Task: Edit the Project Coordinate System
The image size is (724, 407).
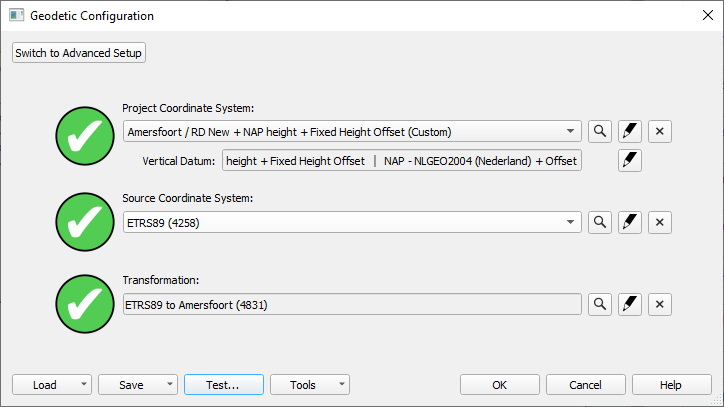Action: (629, 131)
